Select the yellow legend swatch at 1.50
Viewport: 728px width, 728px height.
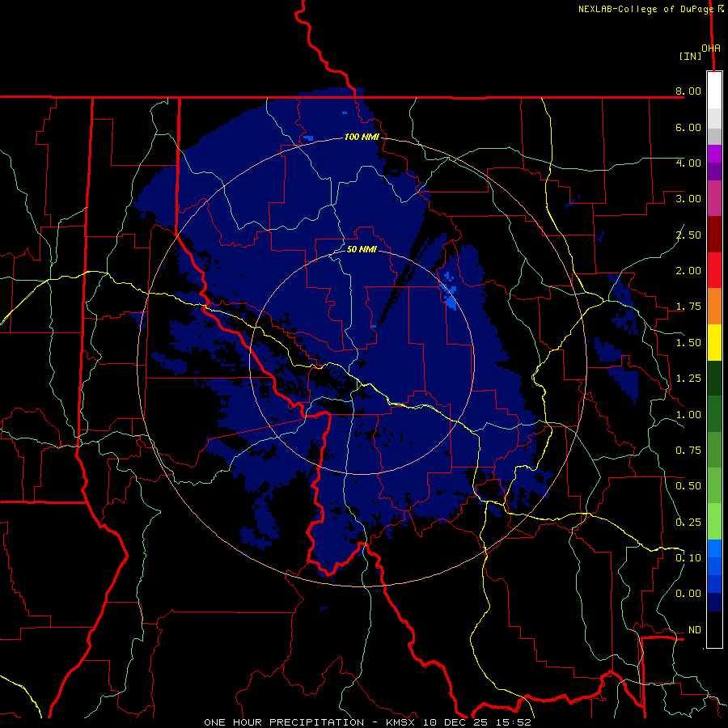click(x=714, y=342)
